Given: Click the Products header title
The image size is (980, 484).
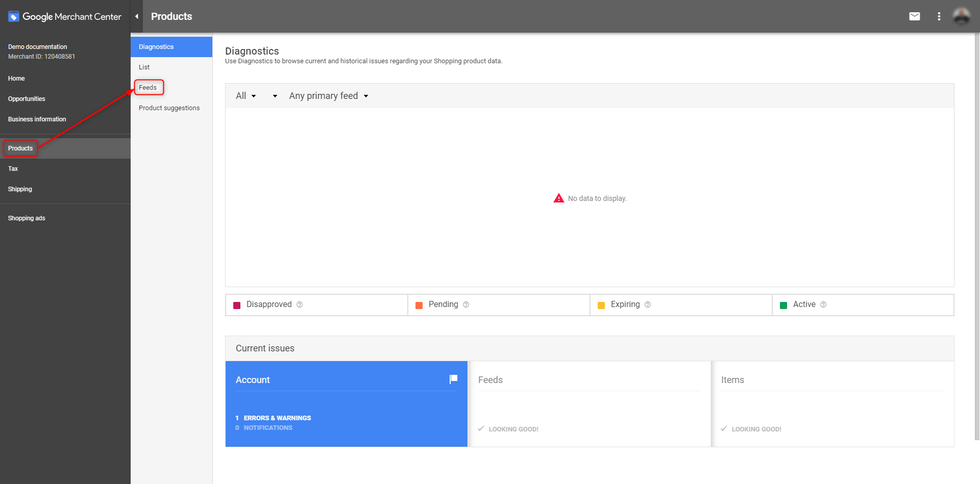Looking at the screenshot, I should (x=171, y=16).
